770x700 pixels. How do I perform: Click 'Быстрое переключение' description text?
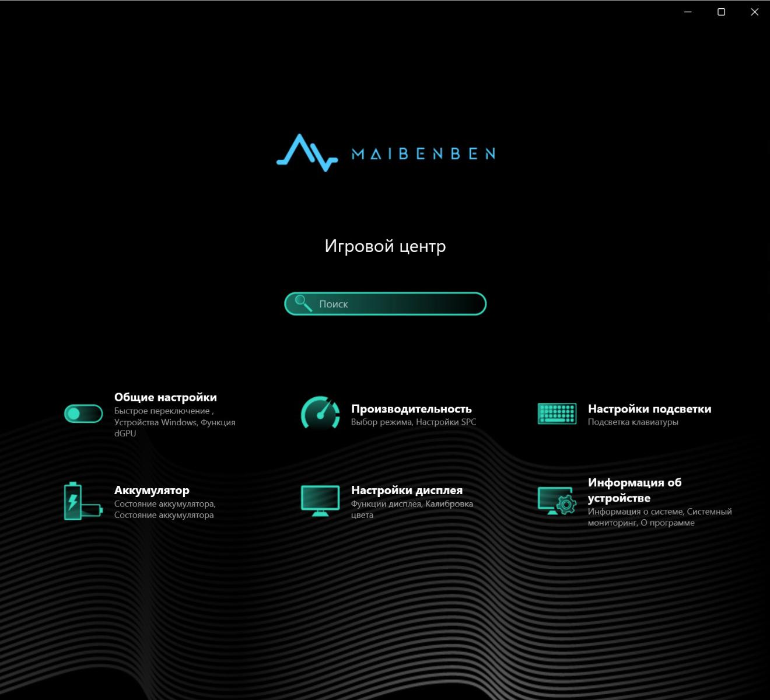click(x=162, y=411)
